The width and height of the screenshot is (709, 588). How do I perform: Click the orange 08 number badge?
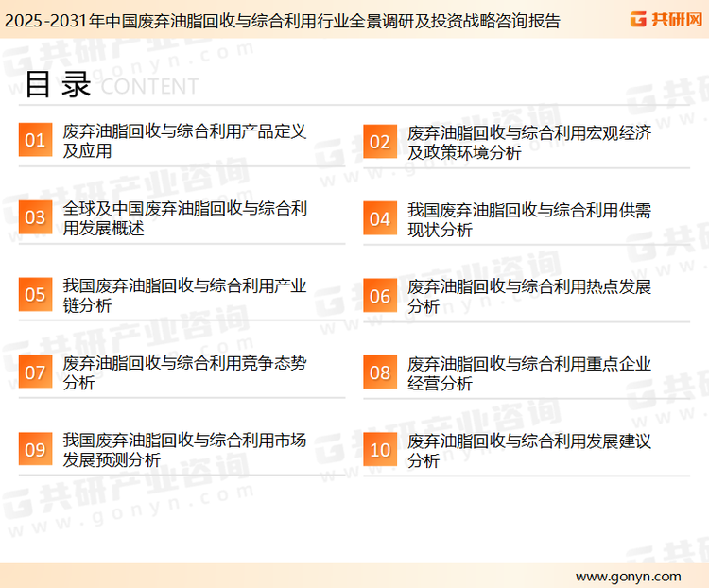[x=380, y=372]
